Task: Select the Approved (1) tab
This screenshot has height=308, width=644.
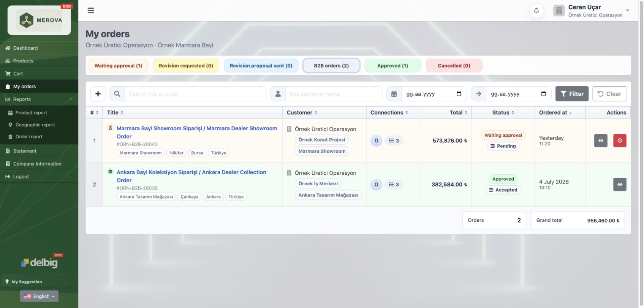Action: pyautogui.click(x=392, y=66)
